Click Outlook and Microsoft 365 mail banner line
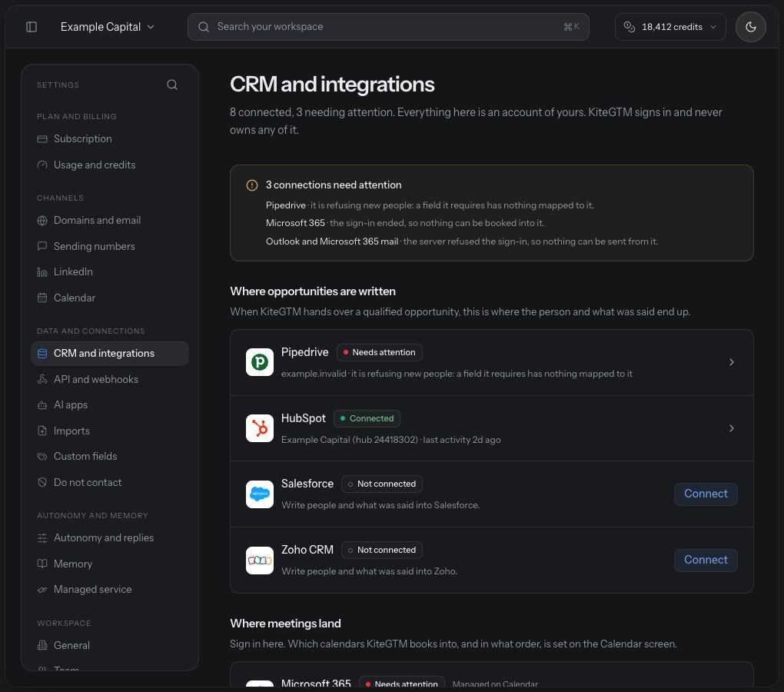This screenshot has width=784, height=692. [x=461, y=241]
